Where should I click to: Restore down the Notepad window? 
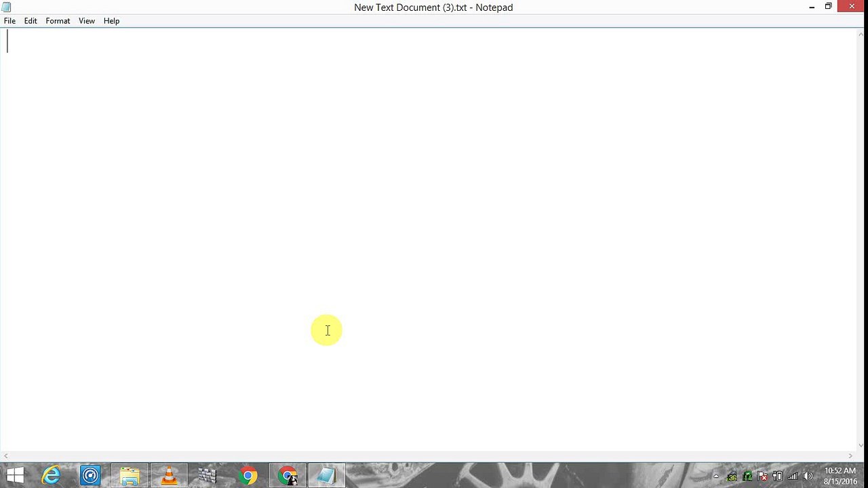pos(828,7)
